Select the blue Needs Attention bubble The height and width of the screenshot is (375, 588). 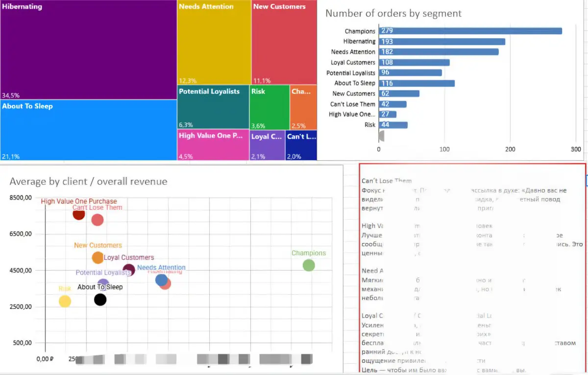tap(161, 280)
